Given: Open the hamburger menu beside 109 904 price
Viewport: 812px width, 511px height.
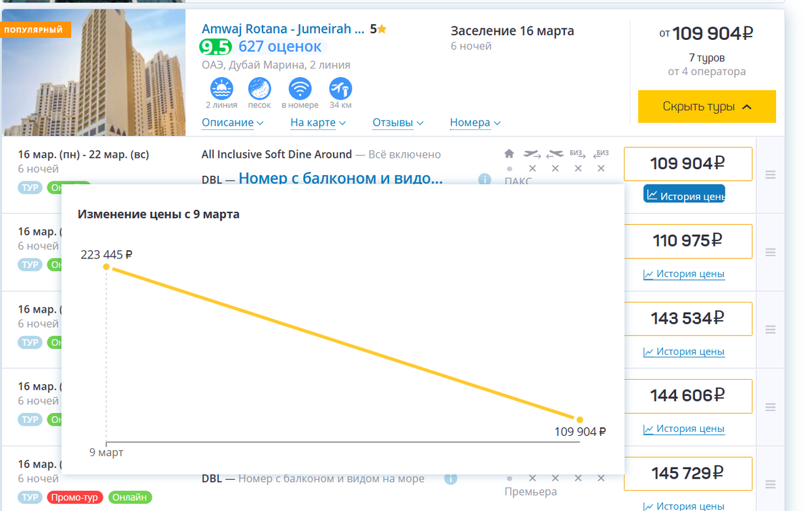Looking at the screenshot, I should tap(770, 175).
